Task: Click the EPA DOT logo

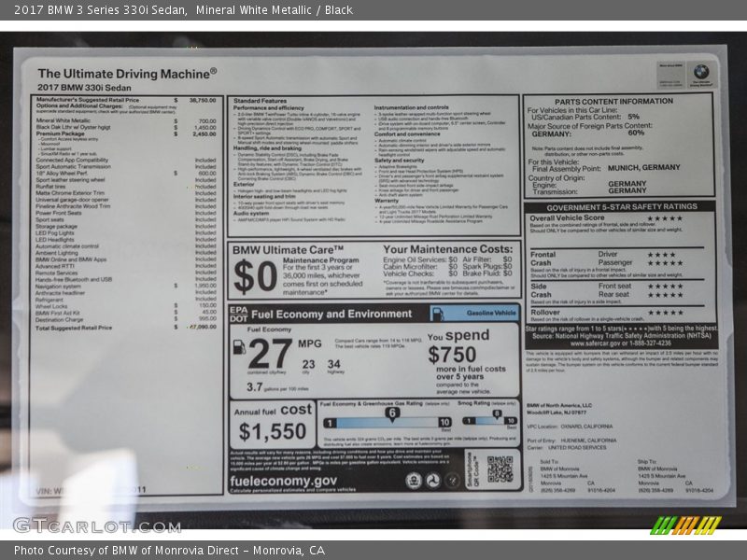Action: tap(239, 314)
